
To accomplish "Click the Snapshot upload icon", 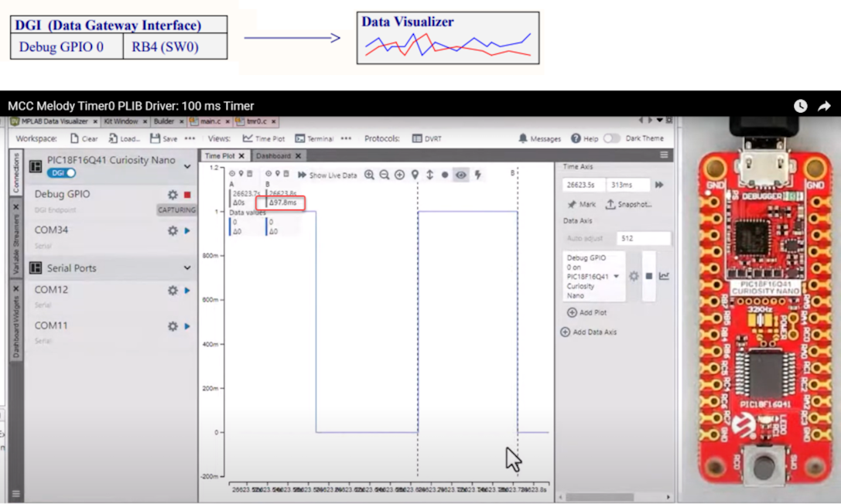I will point(610,204).
